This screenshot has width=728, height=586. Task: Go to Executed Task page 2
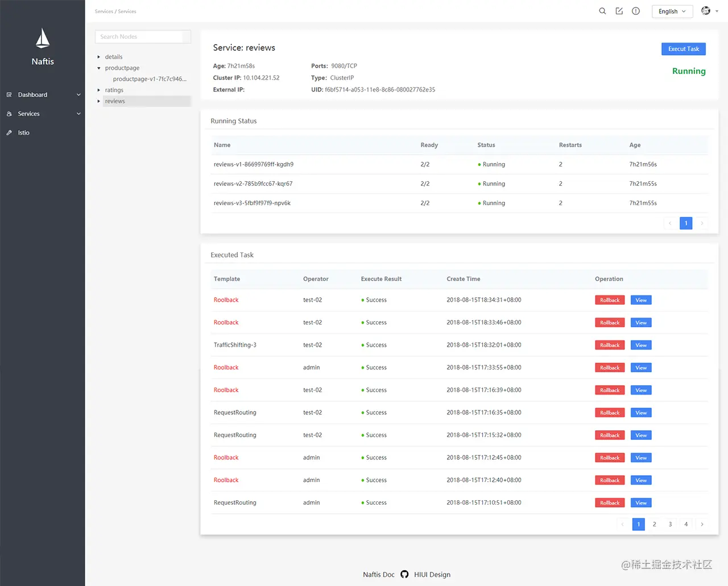tap(655, 524)
